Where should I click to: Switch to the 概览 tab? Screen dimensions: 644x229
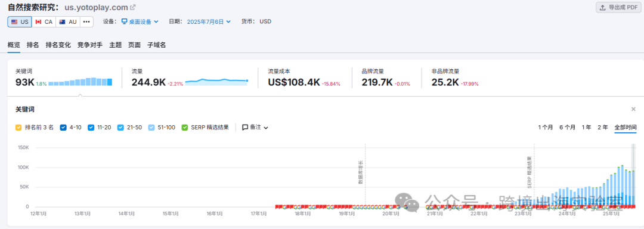point(14,45)
